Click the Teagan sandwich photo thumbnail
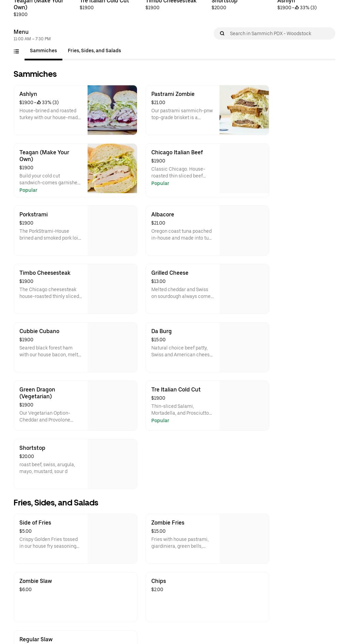Image resolution: width=349 pixels, height=644 pixels. 112,168
